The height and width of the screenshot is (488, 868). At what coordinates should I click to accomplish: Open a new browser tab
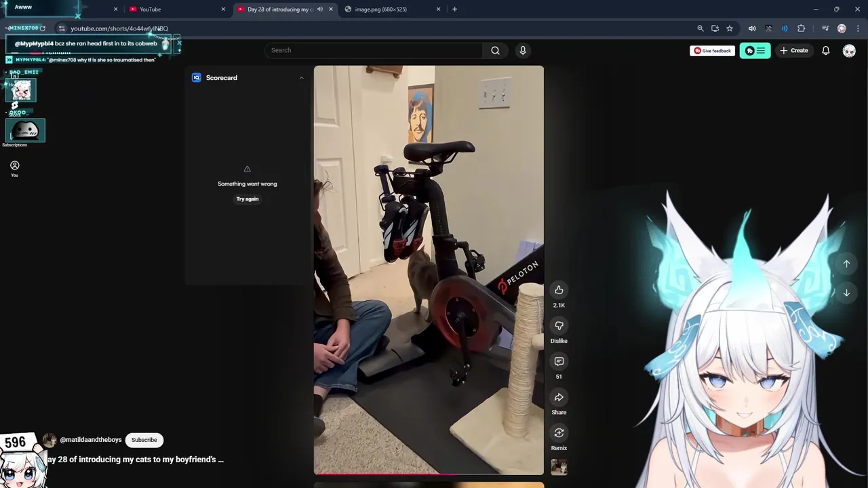coord(454,9)
